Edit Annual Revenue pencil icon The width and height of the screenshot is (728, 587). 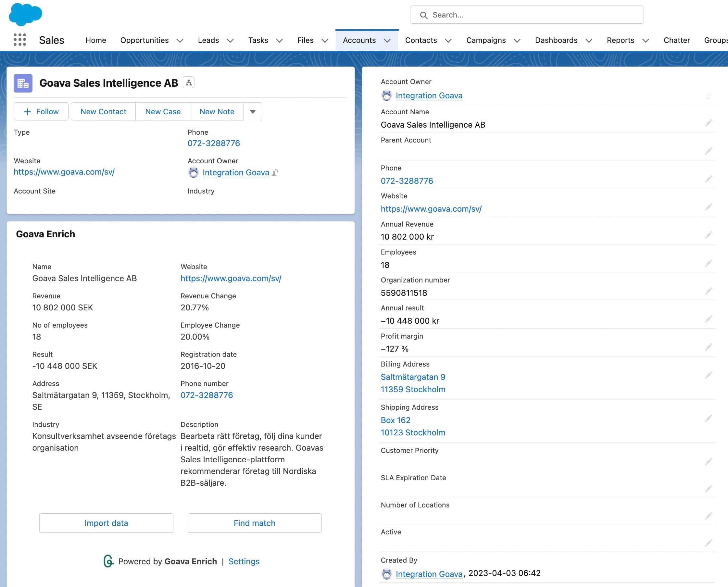click(709, 235)
